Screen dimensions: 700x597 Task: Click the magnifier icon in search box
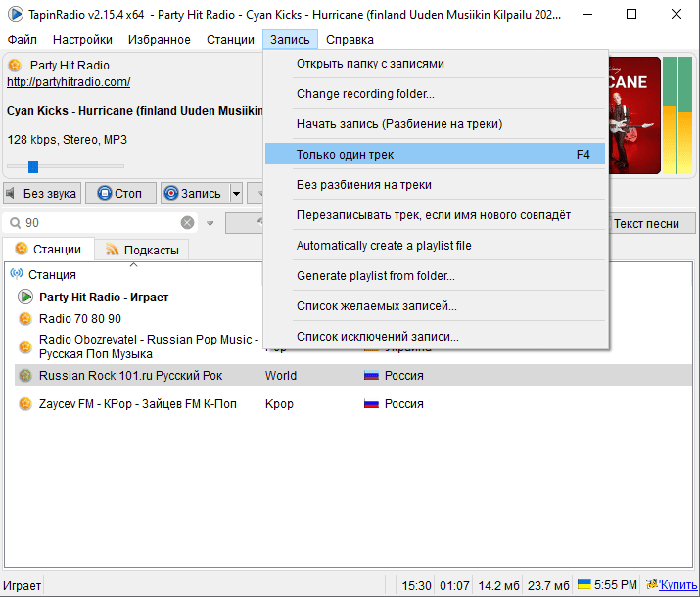click(16, 222)
